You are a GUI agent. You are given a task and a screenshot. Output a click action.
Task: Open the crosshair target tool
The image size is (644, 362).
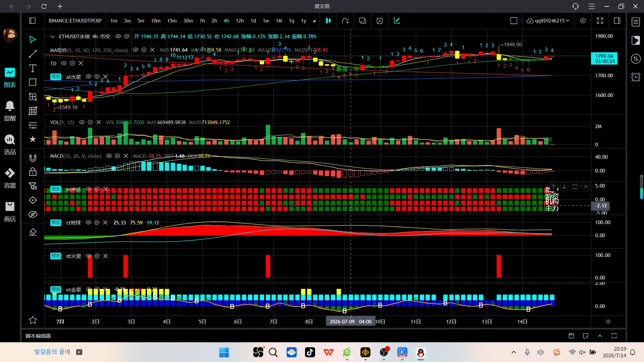(x=33, y=200)
